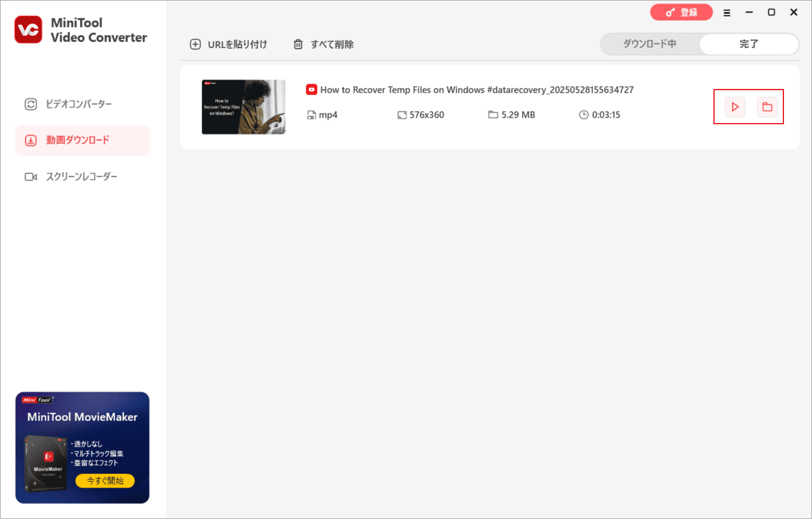This screenshot has height=519, width=812.
Task: Click the MiniTool MovieMaker banner title
Action: [x=82, y=417]
